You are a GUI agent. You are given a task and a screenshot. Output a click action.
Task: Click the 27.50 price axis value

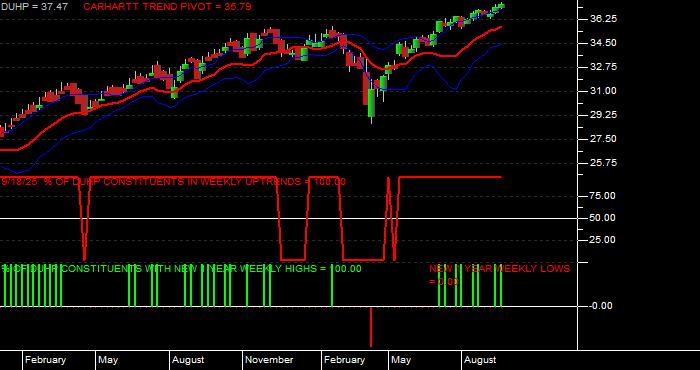603,138
